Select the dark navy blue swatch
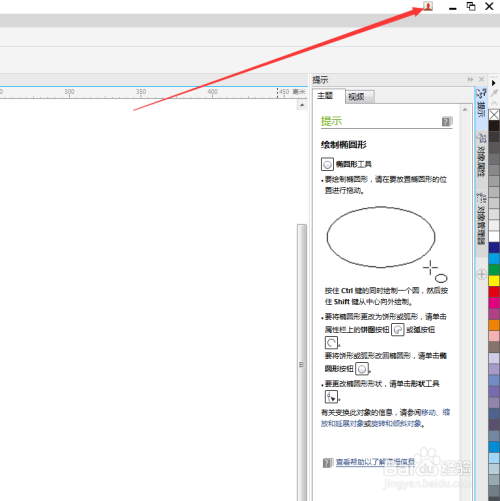 pos(494,247)
